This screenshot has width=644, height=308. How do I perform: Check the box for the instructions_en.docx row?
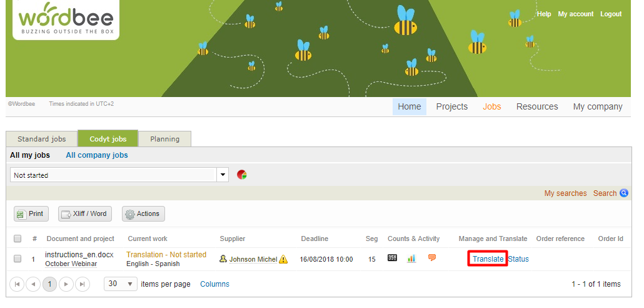click(18, 259)
